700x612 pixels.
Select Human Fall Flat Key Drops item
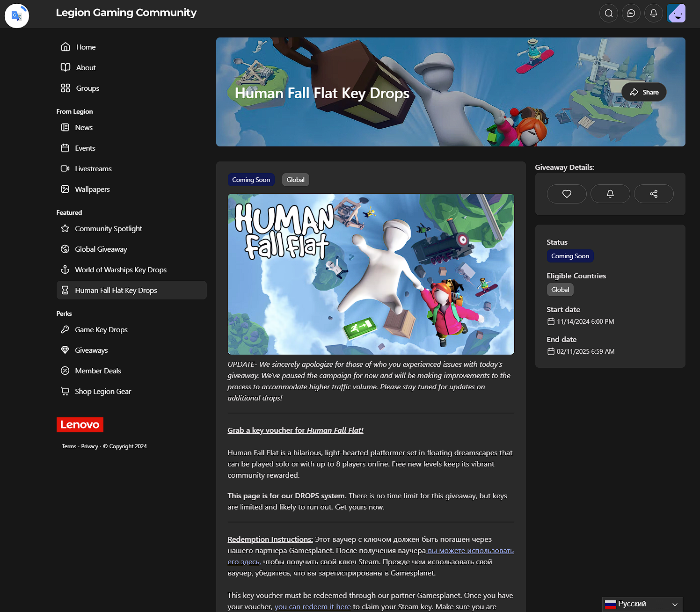[x=131, y=290]
